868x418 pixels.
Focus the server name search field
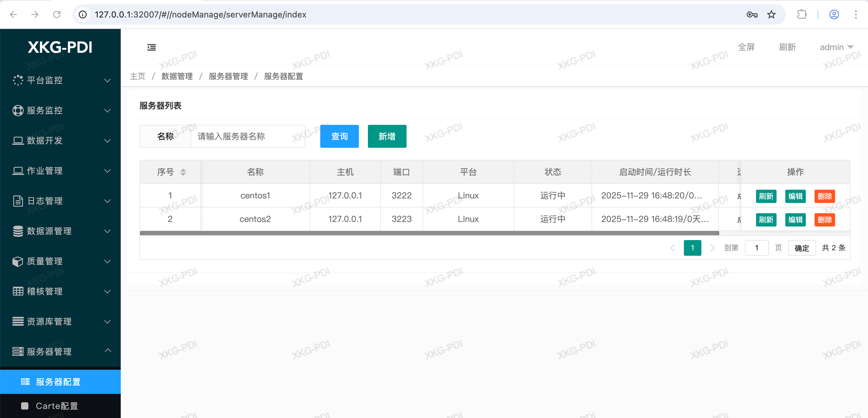pyautogui.click(x=247, y=136)
